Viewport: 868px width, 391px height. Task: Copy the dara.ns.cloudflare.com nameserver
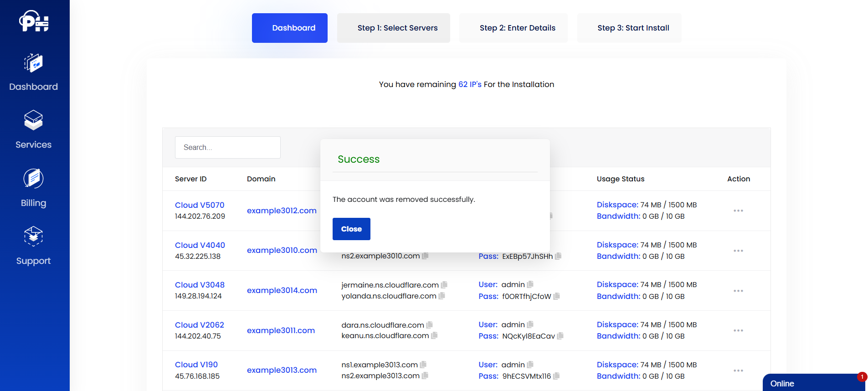click(430, 325)
